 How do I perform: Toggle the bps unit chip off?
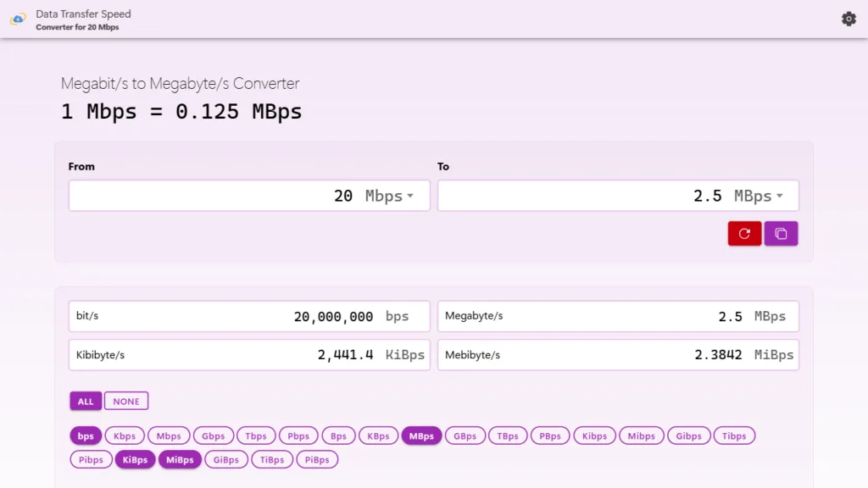(x=86, y=436)
